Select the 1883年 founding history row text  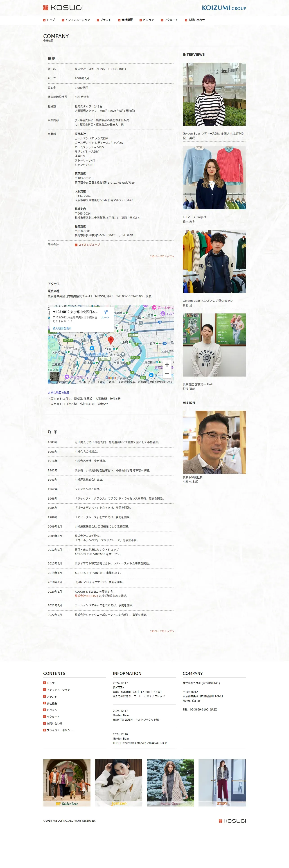pos(117,442)
